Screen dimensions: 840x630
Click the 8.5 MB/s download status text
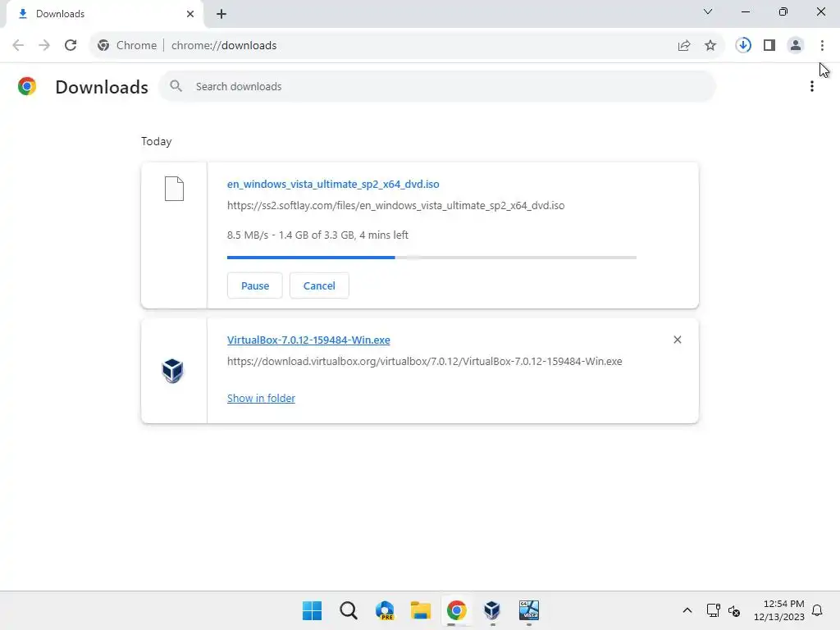(317, 235)
